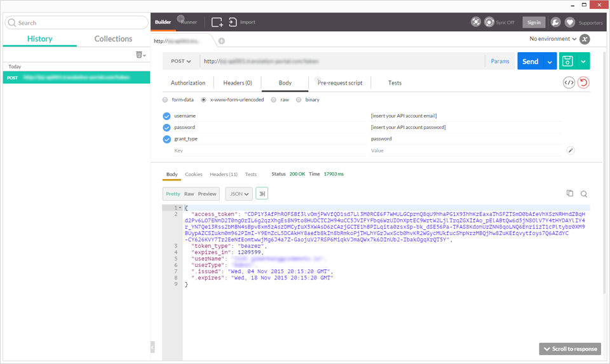Click the wrap lines icon beside JSON
The width and height of the screenshot is (610, 364).
click(262, 194)
